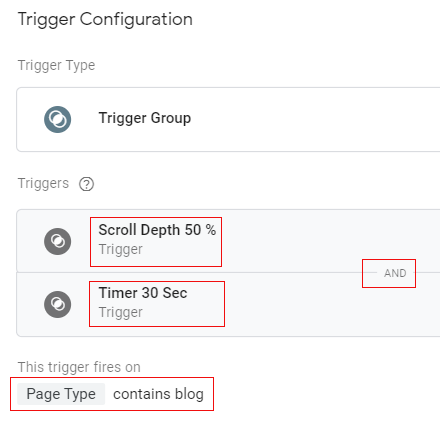This screenshot has height=426, width=440.
Task: Click the Trigger Group name text
Action: (145, 118)
